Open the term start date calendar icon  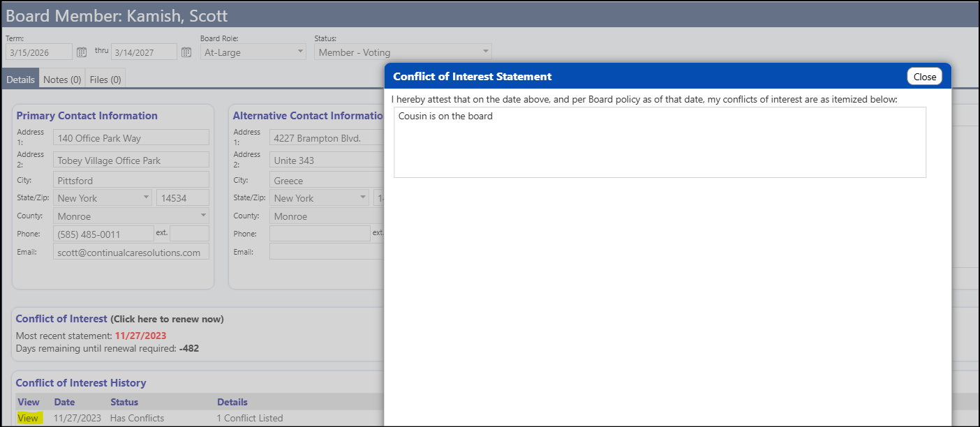pos(82,52)
